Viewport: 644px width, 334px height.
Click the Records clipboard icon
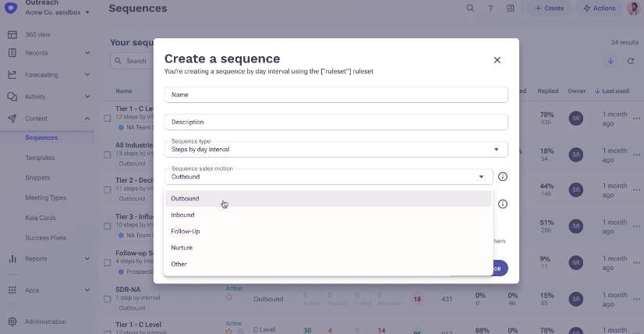(x=12, y=52)
